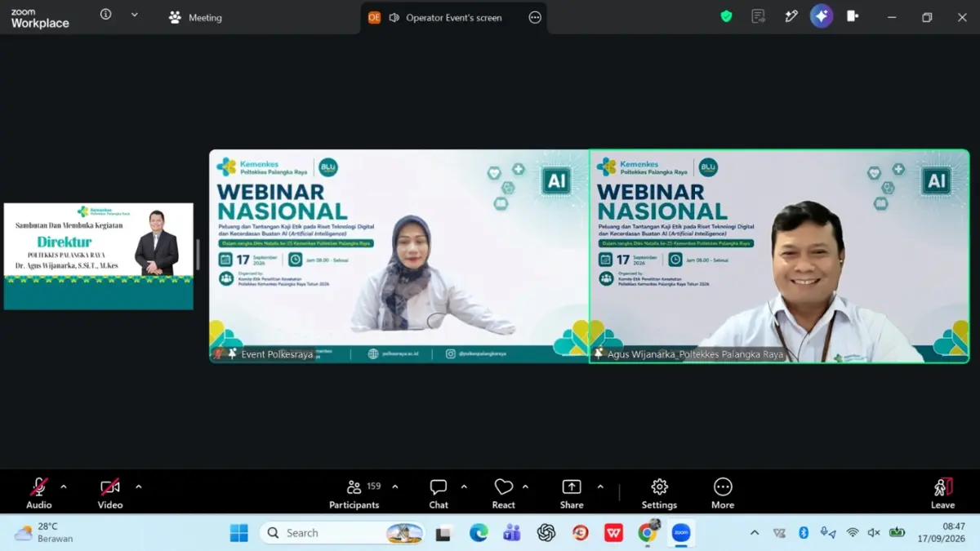The image size is (980, 551).
Task: Expand the Chat options arrow
Action: [x=464, y=487]
